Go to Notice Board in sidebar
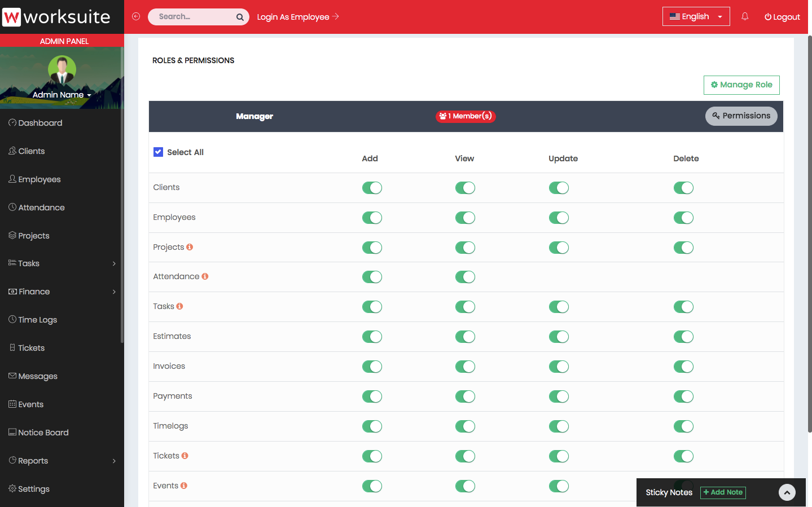This screenshot has height=507, width=812. [43, 433]
